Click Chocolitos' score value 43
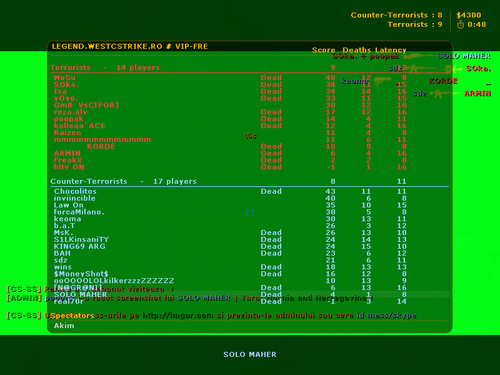Image resolution: width=500 pixels, height=375 pixels. coord(330,191)
